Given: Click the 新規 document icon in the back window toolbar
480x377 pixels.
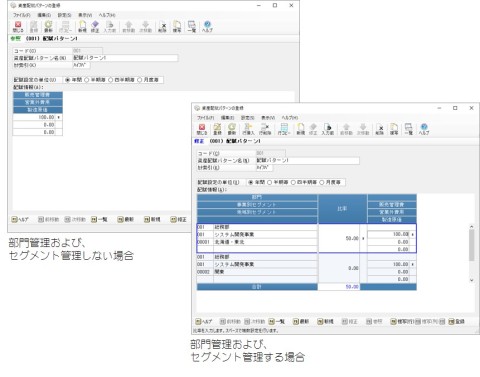Looking at the screenshot, I should (82, 26).
